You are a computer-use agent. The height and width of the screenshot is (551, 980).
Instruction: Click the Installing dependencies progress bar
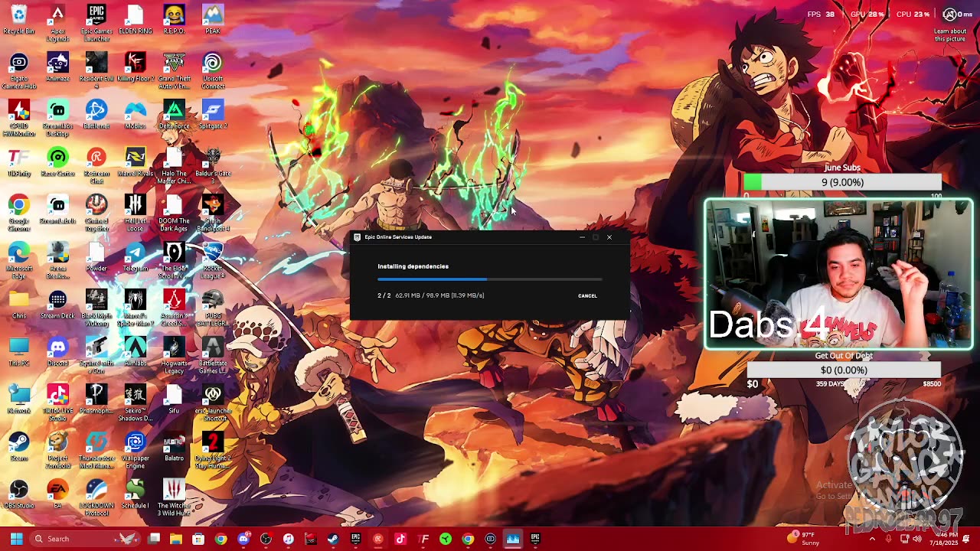tap(490, 279)
